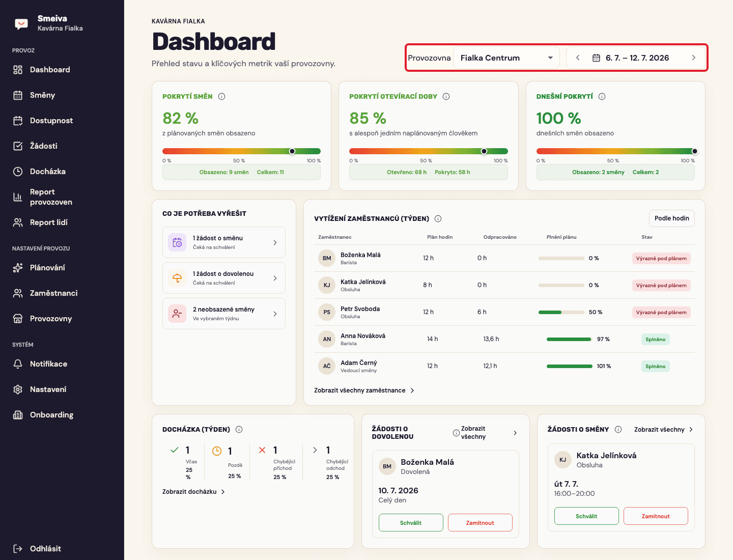Image resolution: width=733 pixels, height=560 pixels.
Task: Click KJ avatar in Katka Jelínková table row
Action: coord(327,285)
